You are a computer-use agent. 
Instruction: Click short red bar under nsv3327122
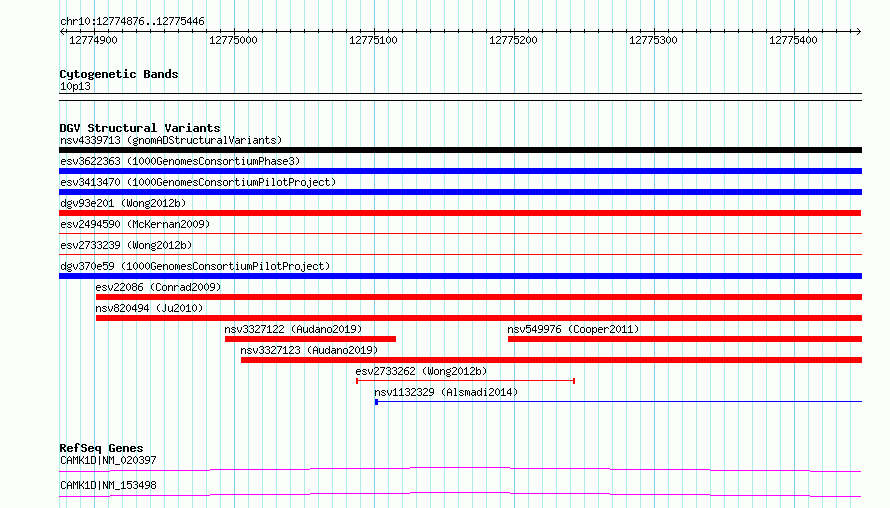click(x=310, y=339)
